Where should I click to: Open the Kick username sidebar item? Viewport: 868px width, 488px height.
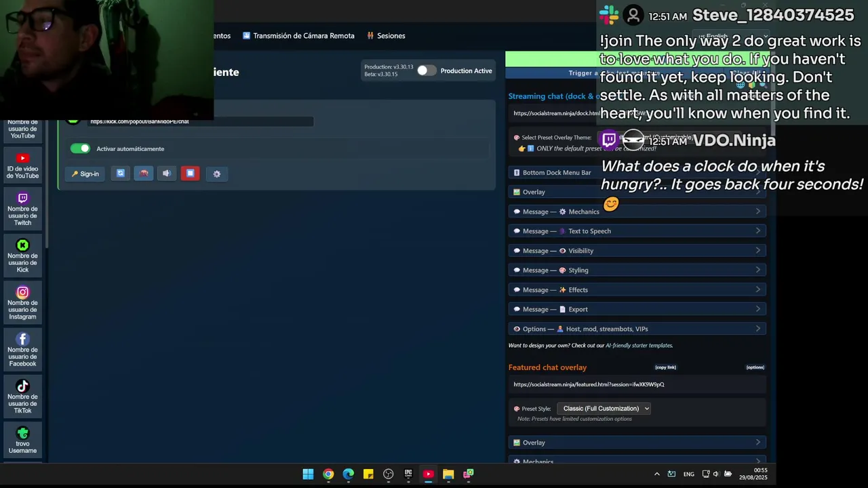coord(22,256)
